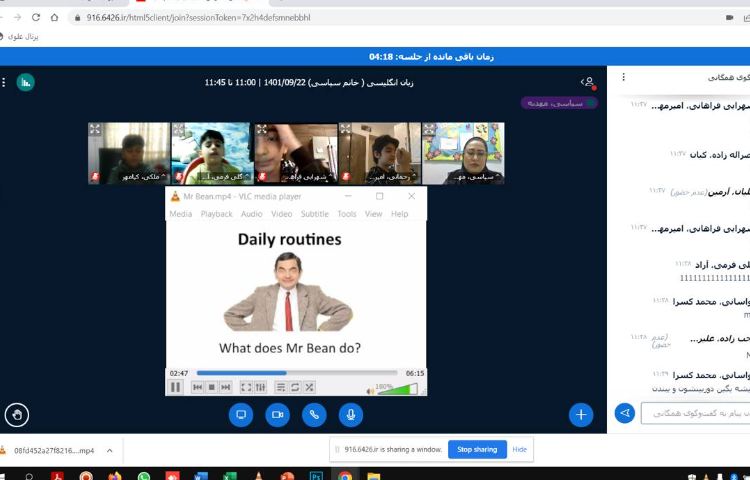Image resolution: width=750 pixels, height=480 pixels.
Task: Send chat message with arrow button
Action: (625, 412)
